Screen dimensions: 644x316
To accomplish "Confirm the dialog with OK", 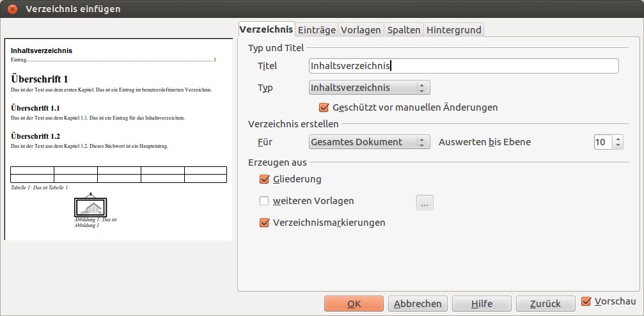I will 354,304.
